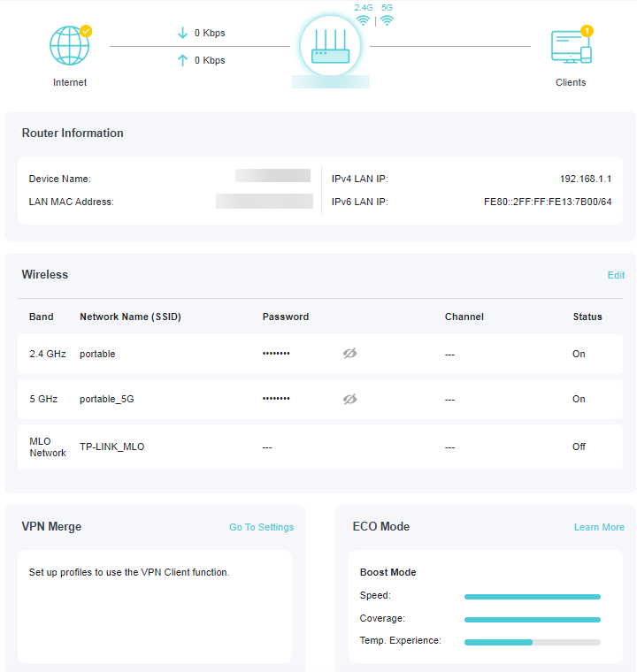Click the 2.4G Wi-Fi signal icon
This screenshot has height=672, width=637.
pos(364,20)
